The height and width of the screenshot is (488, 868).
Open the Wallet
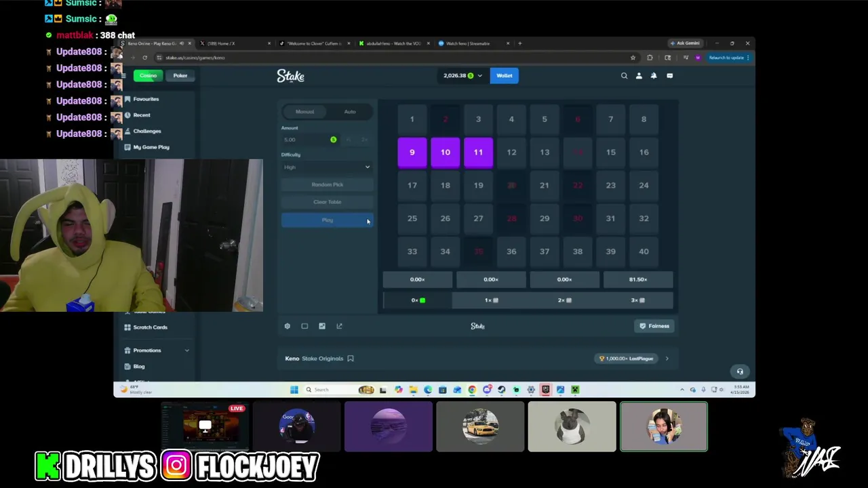point(504,76)
